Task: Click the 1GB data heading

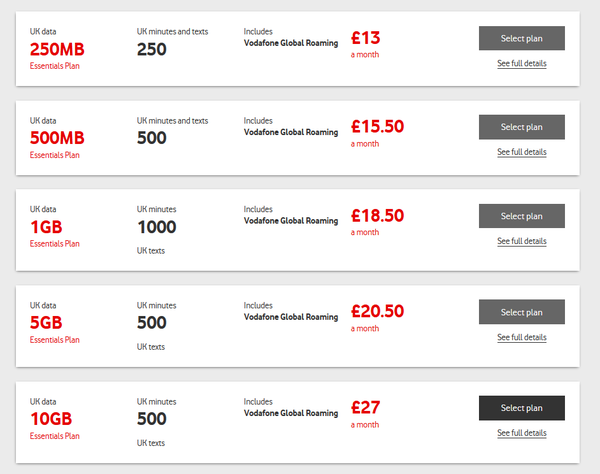Action: 46,227
